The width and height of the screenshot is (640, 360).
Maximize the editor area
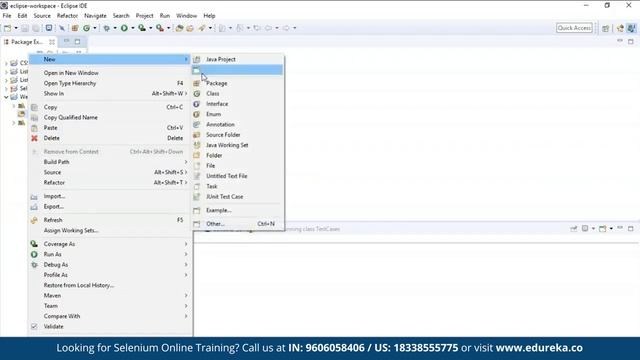click(x=631, y=42)
